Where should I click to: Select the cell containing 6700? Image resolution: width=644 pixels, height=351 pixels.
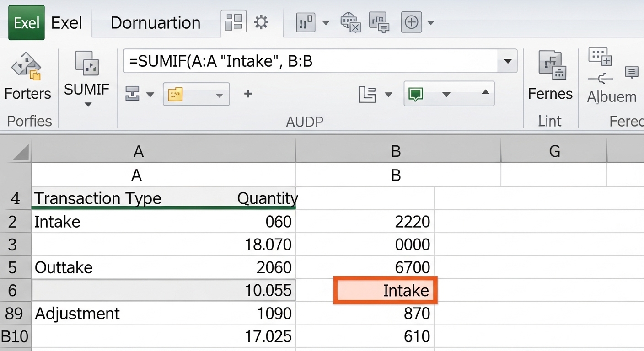[x=365, y=267]
